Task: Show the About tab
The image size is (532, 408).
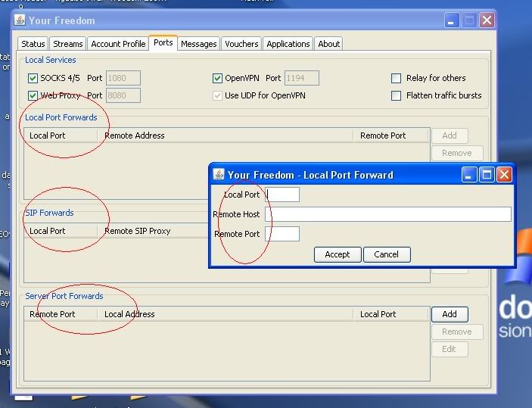Action: 328,44
